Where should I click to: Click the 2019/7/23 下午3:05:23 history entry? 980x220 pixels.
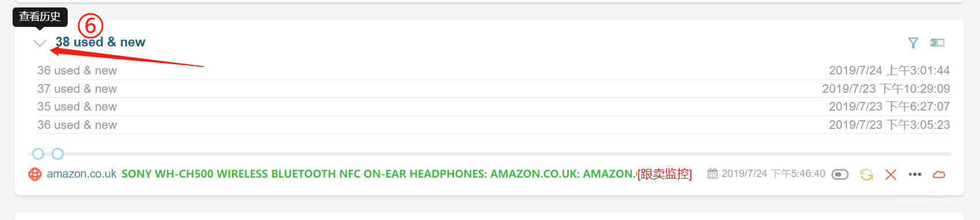pos(889,125)
